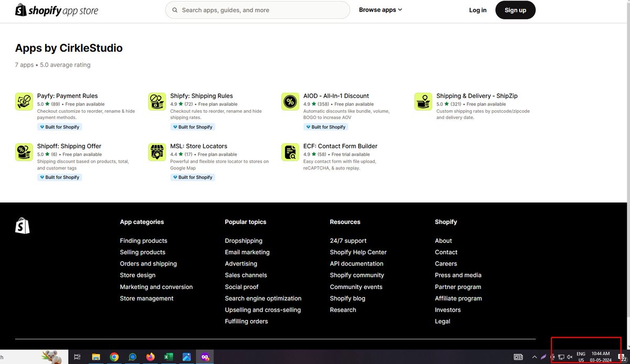Open Store design category

[138, 275]
